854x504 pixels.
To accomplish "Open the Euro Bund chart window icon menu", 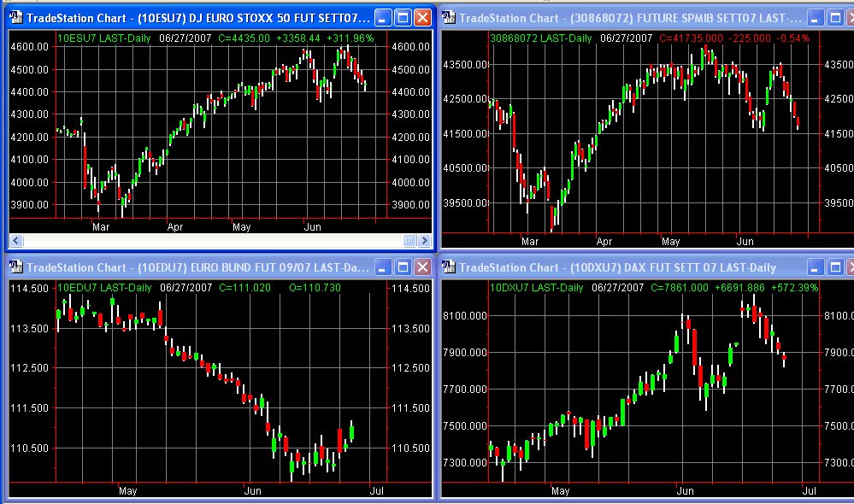I will click(15, 267).
